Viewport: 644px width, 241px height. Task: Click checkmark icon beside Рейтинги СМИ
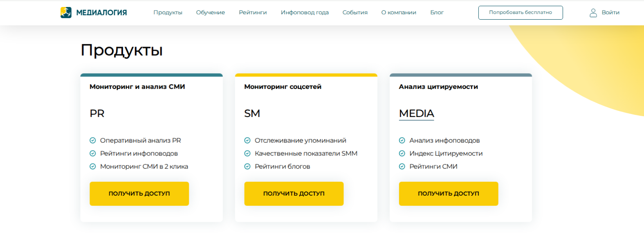tap(402, 167)
